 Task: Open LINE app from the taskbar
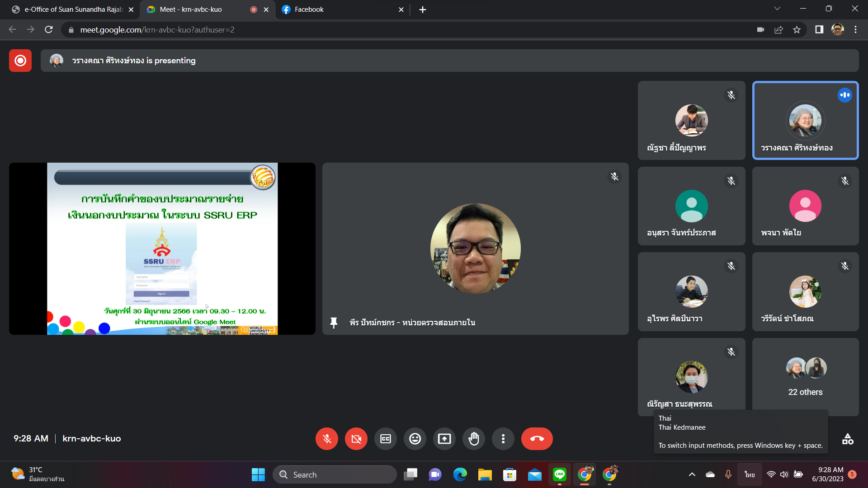pos(560,474)
